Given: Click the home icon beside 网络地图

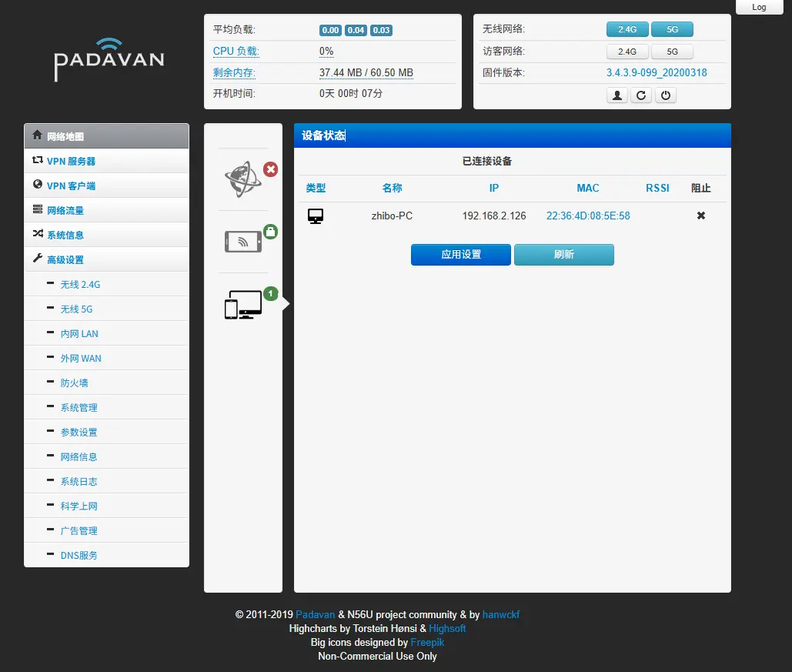Looking at the screenshot, I should click(x=38, y=135).
